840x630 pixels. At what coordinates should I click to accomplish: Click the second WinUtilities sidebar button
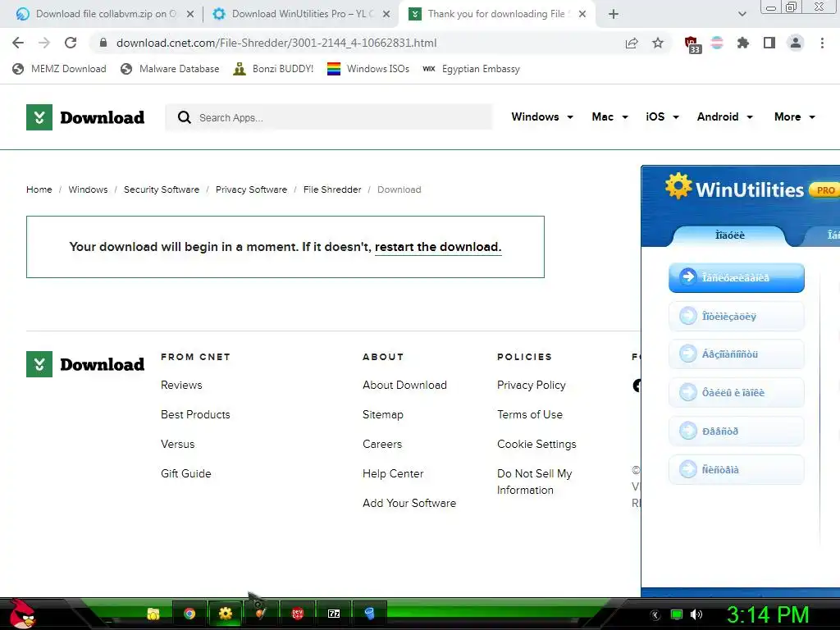(736, 316)
